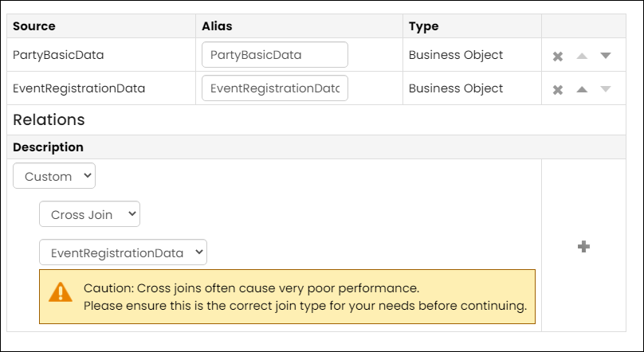Click the orange caution triangle icon
Screen dimensions: 644x352
(x=61, y=292)
